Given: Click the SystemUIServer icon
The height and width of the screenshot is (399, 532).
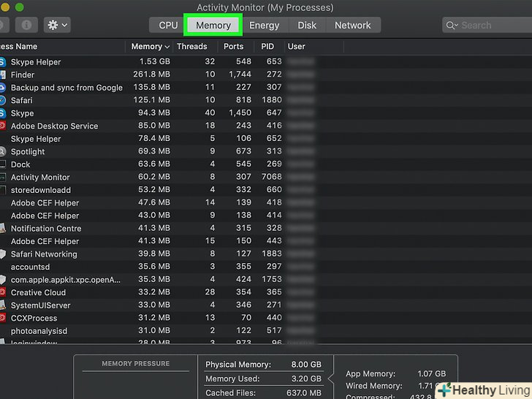Looking at the screenshot, I should tap(3, 305).
